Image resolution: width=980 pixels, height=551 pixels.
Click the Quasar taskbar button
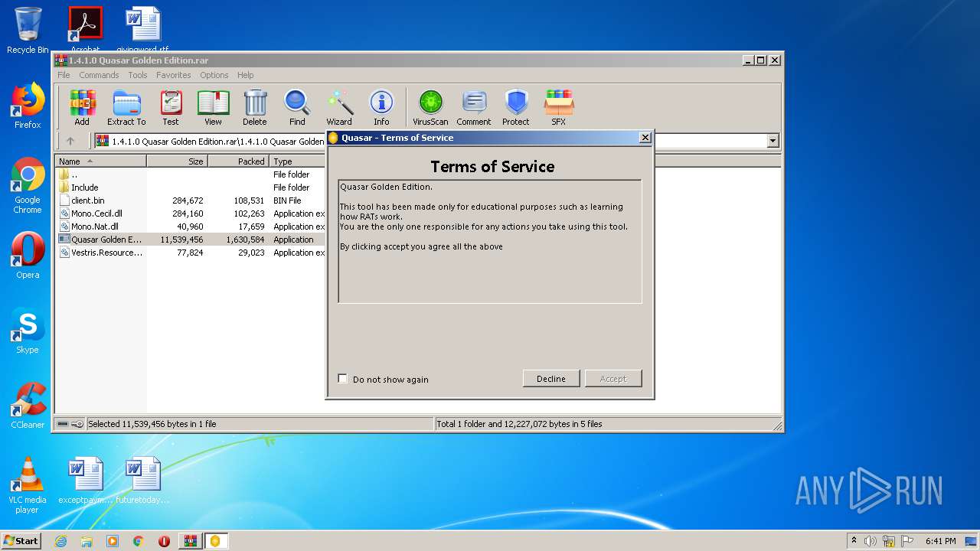point(216,541)
